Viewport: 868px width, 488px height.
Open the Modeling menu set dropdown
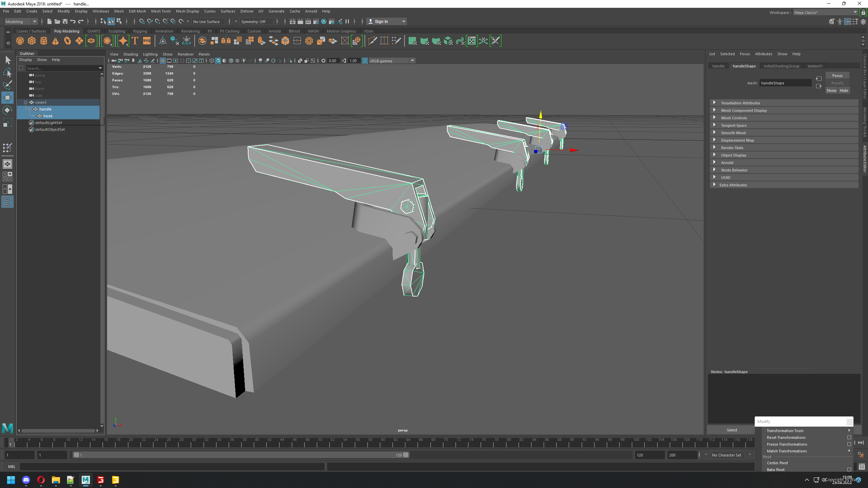tap(21, 21)
